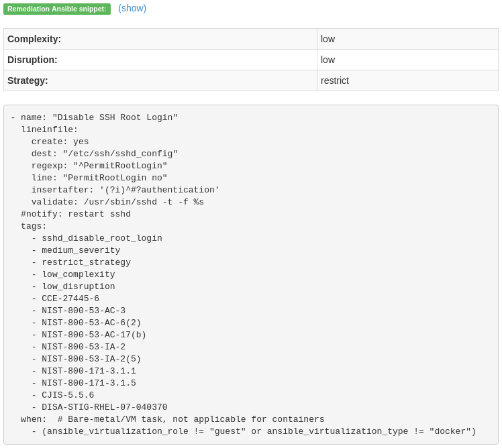Click the sshd_disable_root_login tag

click(102, 238)
